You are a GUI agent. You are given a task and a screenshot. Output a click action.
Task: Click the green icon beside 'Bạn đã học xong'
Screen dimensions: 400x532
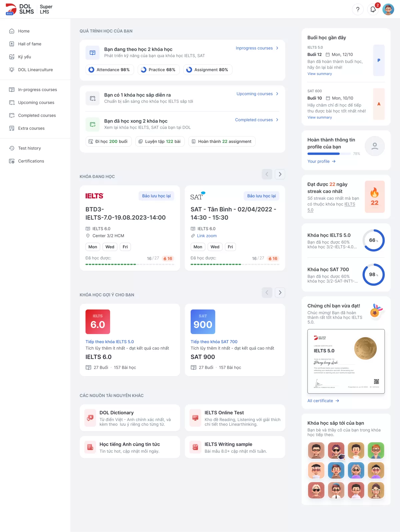93,124
